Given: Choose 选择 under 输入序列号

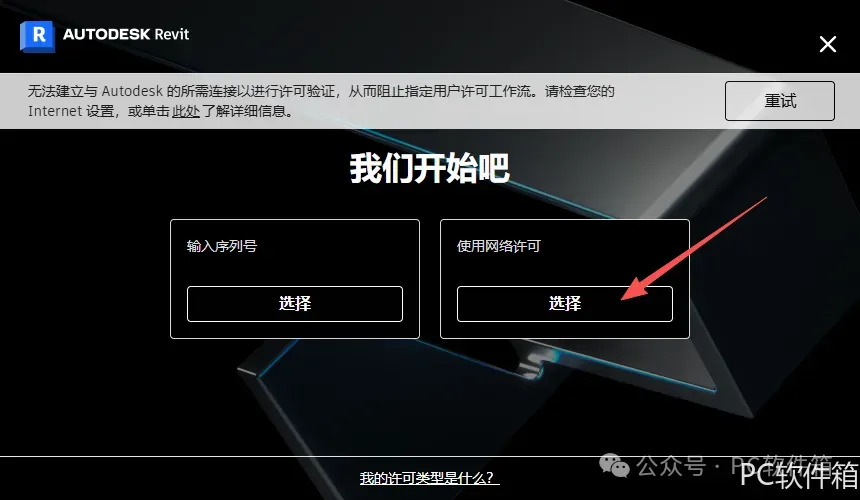Looking at the screenshot, I should click(x=295, y=304).
